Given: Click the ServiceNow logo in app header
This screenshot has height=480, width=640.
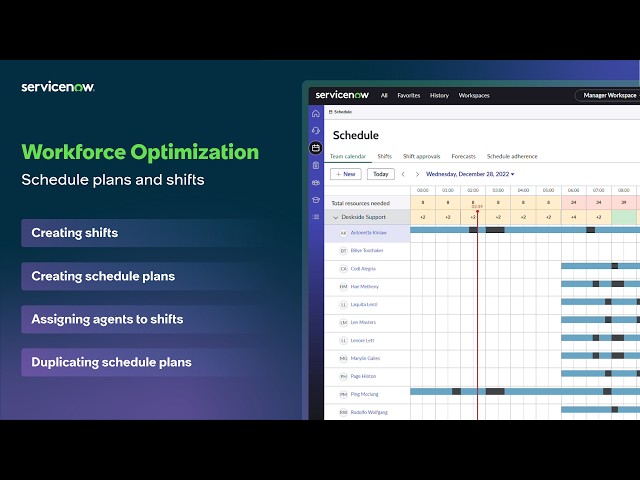Looking at the screenshot, I should (x=342, y=95).
